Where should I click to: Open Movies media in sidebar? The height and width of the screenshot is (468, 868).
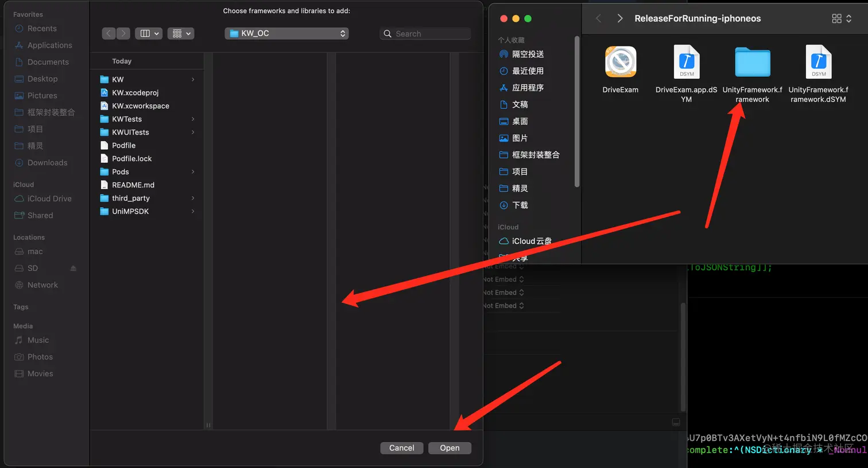tap(33, 373)
